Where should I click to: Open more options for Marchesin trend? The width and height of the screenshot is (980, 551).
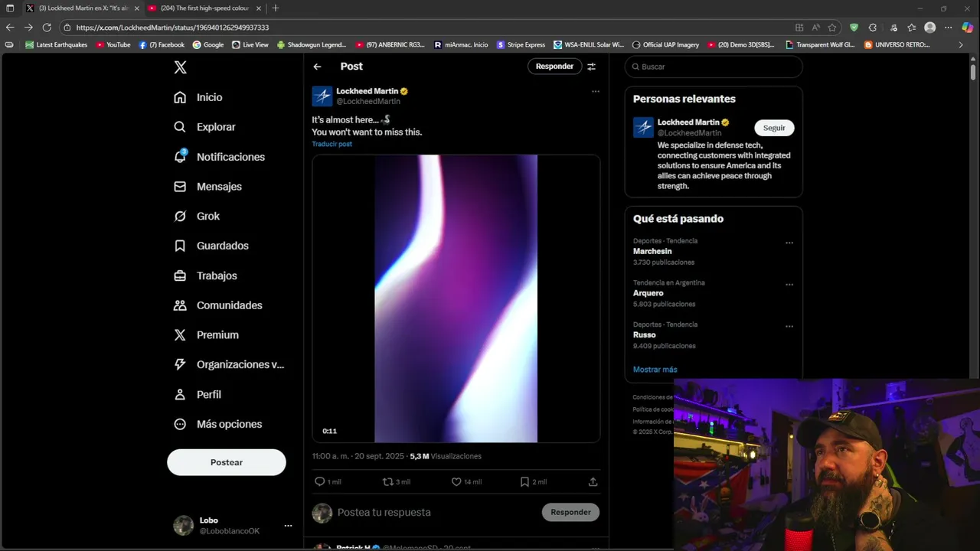(x=789, y=243)
